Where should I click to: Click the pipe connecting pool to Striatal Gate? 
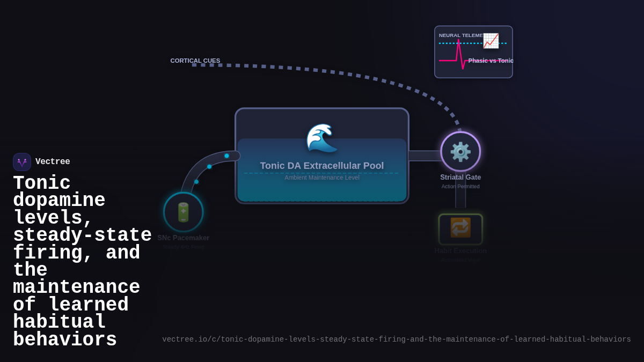point(424,156)
